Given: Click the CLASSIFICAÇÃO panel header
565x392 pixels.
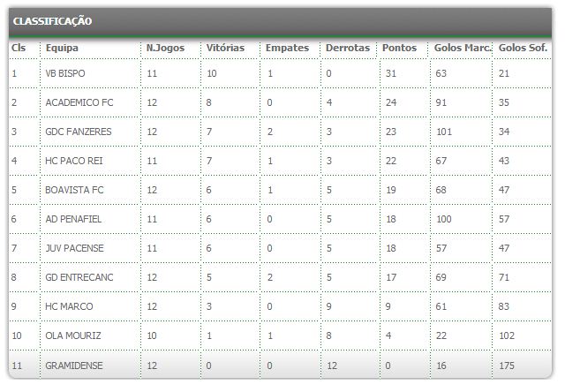Looking at the screenshot, I should [53, 21].
